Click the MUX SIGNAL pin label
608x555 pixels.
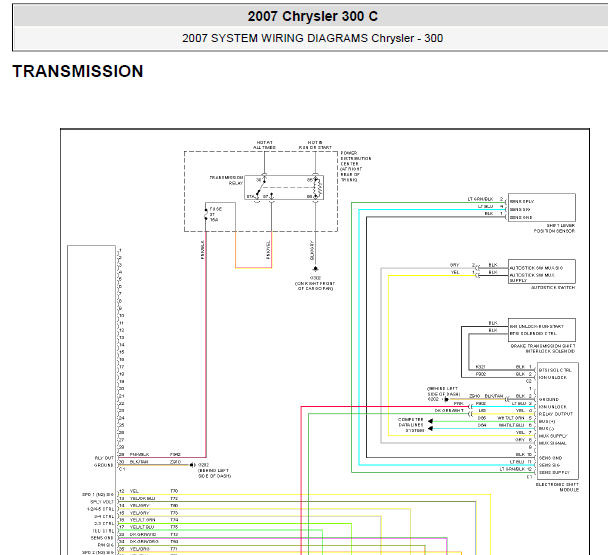(553, 443)
